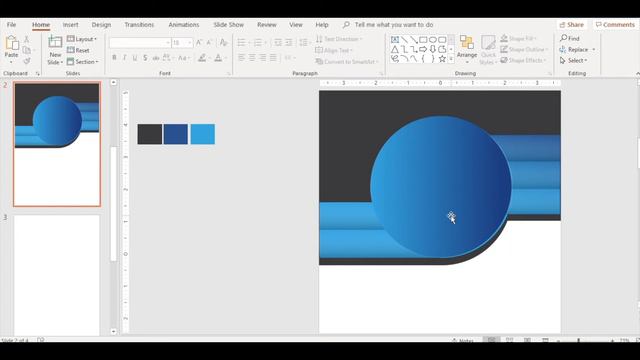Switch to the Transitions tab
Screen dimensions: 640x360
139,25
